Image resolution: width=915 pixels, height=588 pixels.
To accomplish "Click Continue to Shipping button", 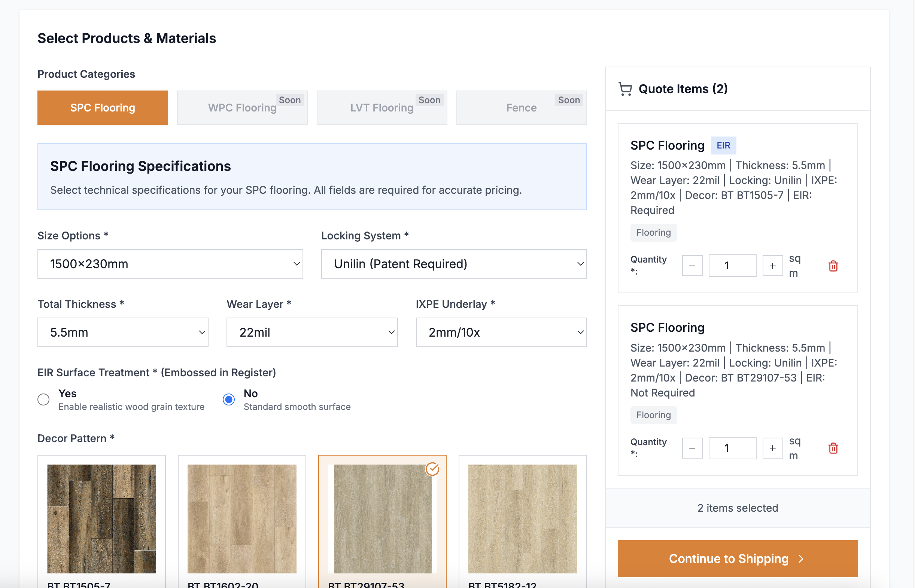I will click(737, 558).
